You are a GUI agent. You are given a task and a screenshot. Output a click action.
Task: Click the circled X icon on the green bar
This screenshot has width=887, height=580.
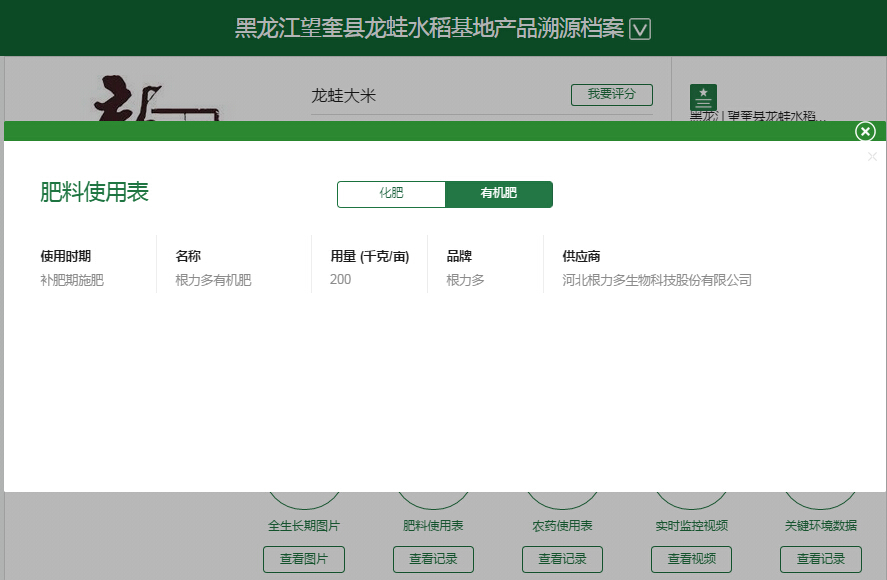pyautogui.click(x=864, y=131)
